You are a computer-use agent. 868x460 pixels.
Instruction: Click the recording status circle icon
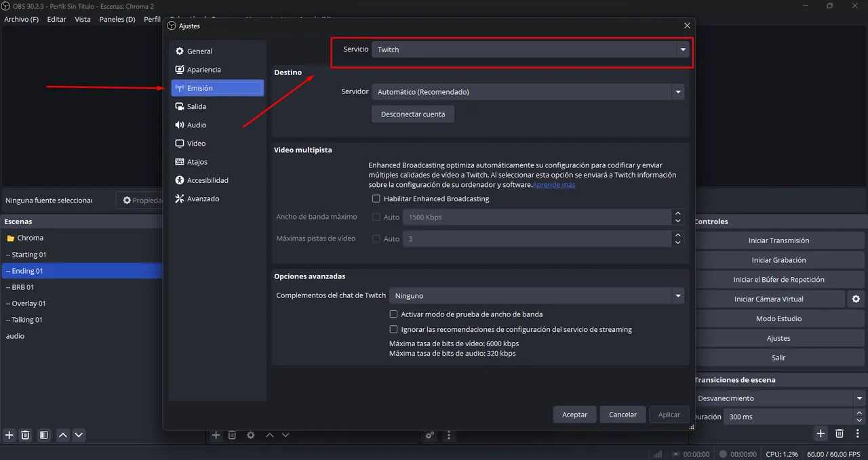tap(724, 454)
